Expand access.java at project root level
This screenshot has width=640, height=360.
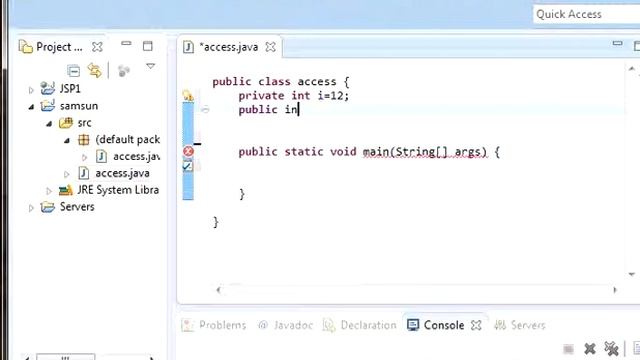pyautogui.click(x=67, y=175)
